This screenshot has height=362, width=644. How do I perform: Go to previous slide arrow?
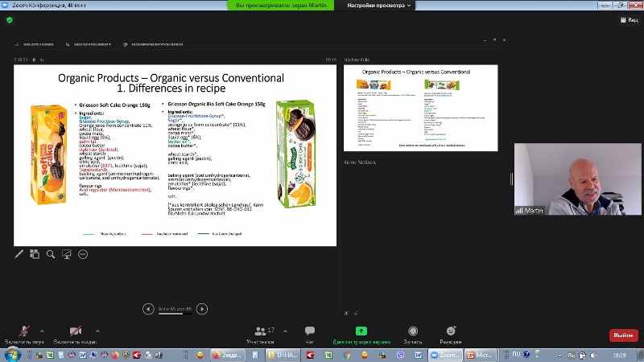(x=148, y=309)
